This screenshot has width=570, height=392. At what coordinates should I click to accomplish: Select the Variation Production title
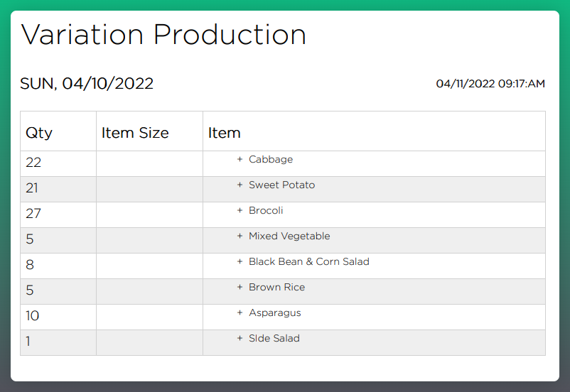click(x=163, y=35)
